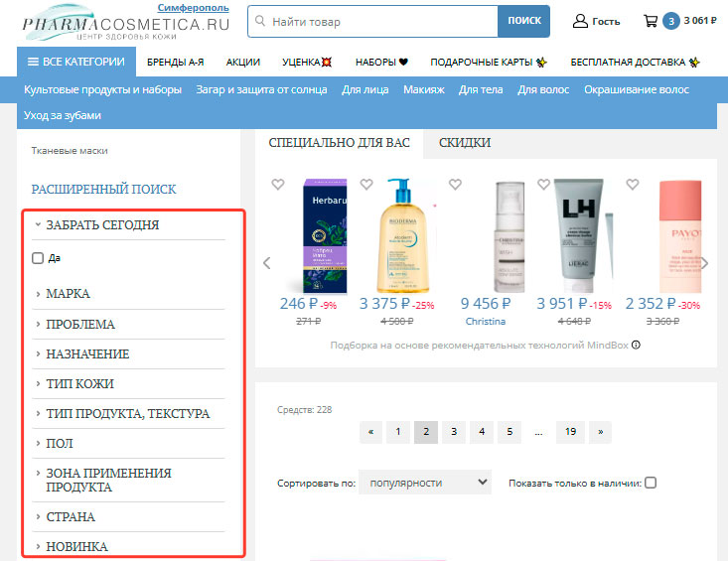Favorite the Christina product heart
728x561 pixels.
[x=455, y=185]
